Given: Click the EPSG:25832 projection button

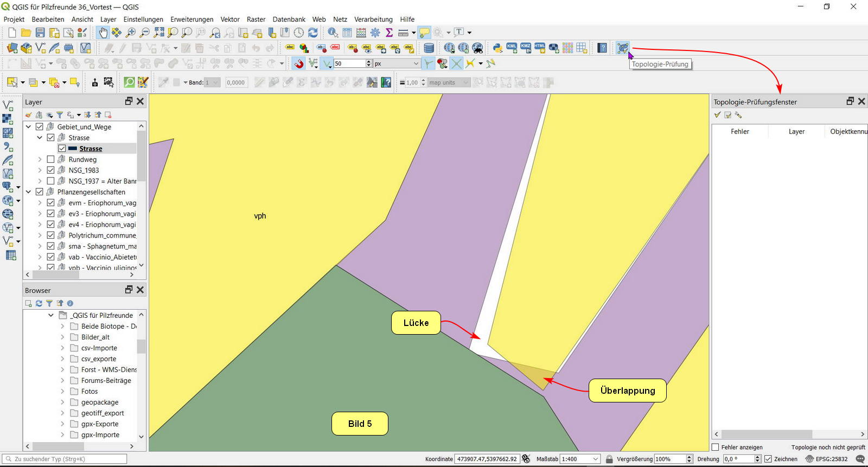Looking at the screenshot, I should coord(826,459).
